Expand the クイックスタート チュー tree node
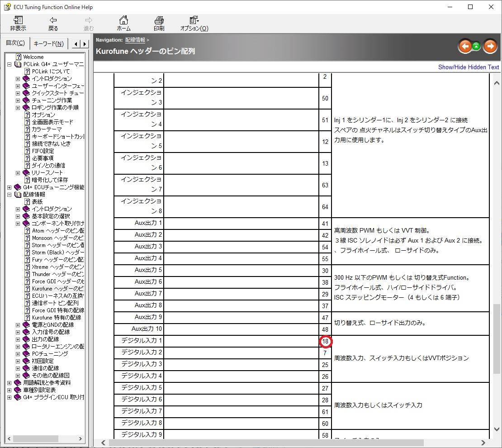The width and height of the screenshot is (502, 448). coord(18,93)
